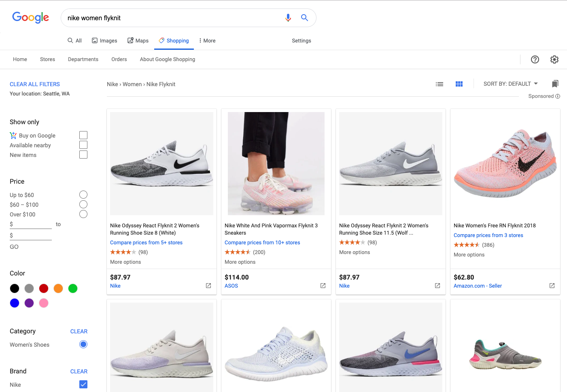The width and height of the screenshot is (567, 392).
Task: View Orders page
Action: (x=119, y=59)
